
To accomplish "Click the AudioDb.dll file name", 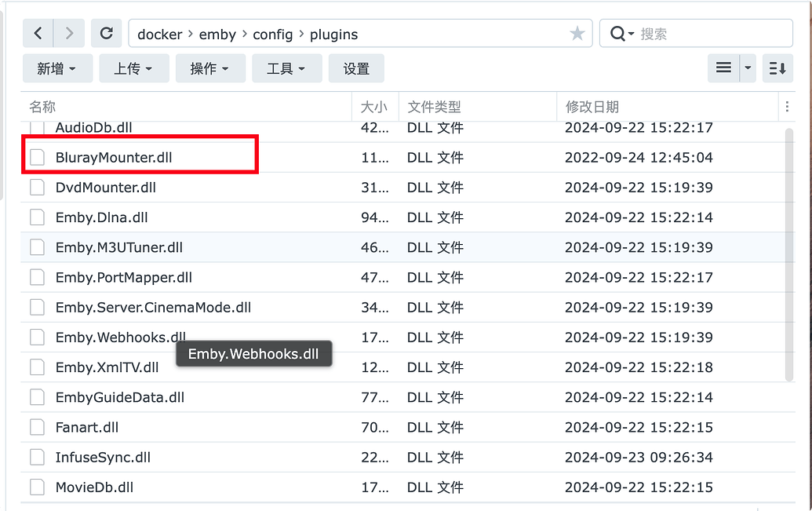I will [93, 127].
